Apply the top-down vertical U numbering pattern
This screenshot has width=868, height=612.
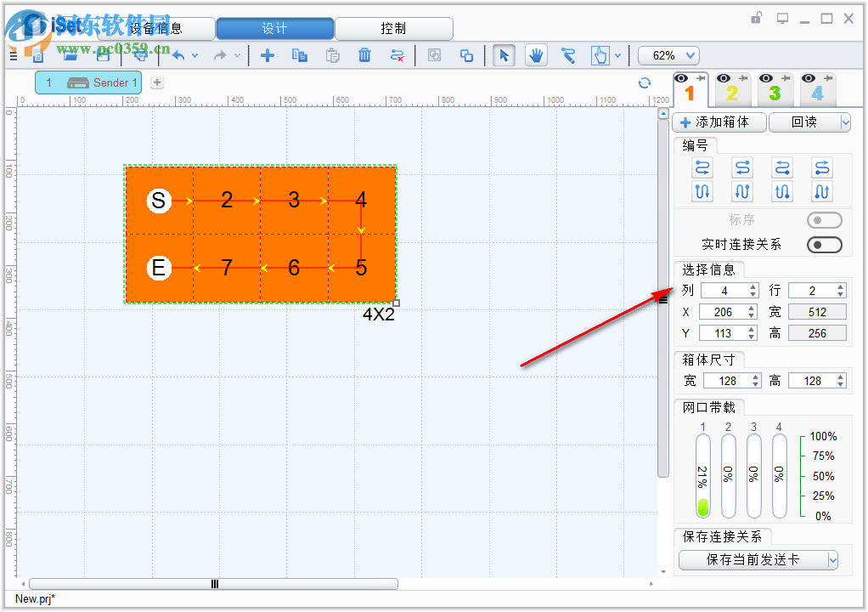click(702, 191)
